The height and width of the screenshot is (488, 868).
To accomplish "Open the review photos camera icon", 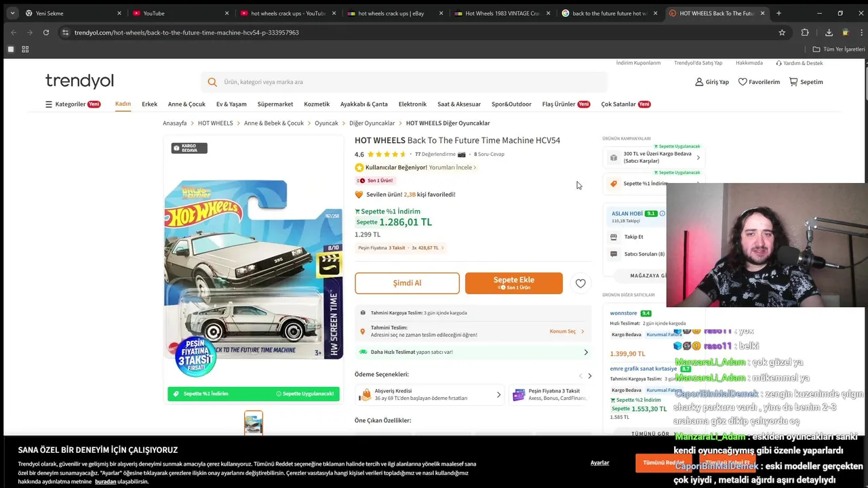I will [462, 155].
